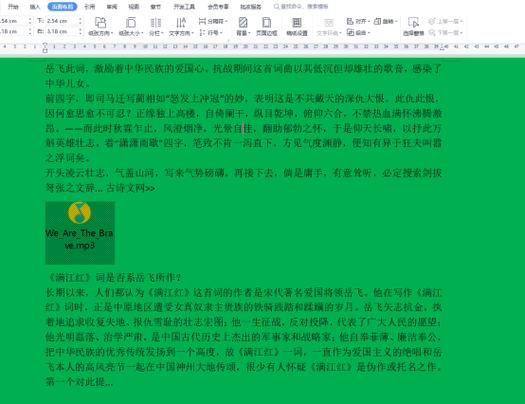Click the columns (分栏) icon
This screenshot has height=404, width=525.
(x=156, y=23)
